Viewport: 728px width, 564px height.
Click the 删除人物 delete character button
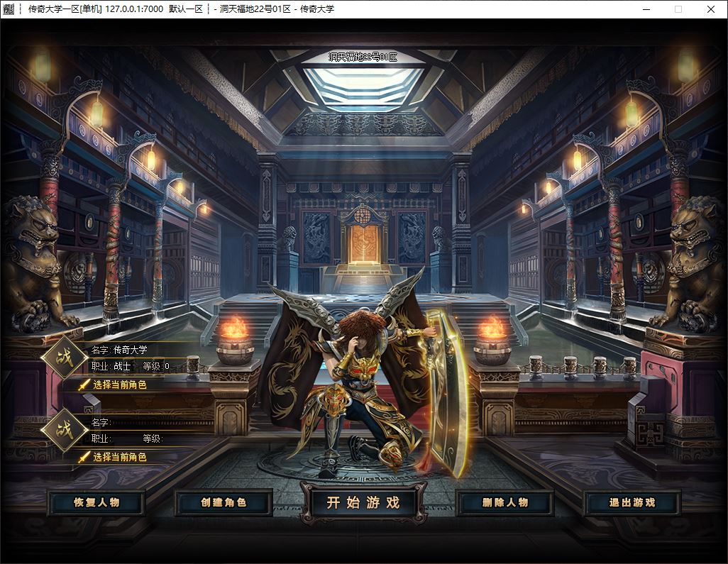pos(505,503)
